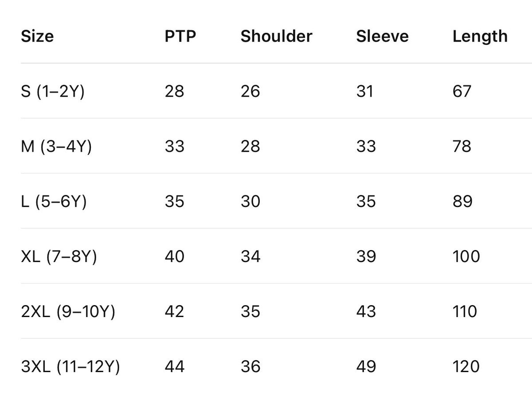Image resolution: width=532 pixels, height=396 pixels.
Task: Click Sleeve value 49 for 3XL
Action: pos(366,367)
